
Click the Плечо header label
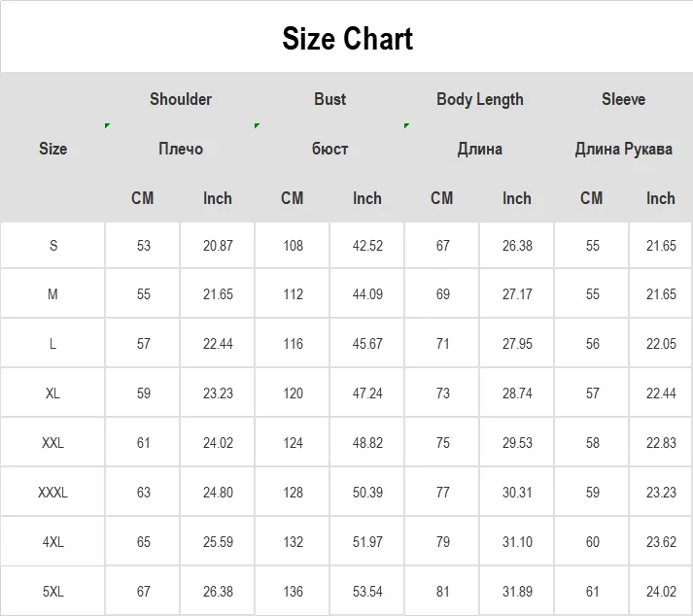tap(181, 149)
